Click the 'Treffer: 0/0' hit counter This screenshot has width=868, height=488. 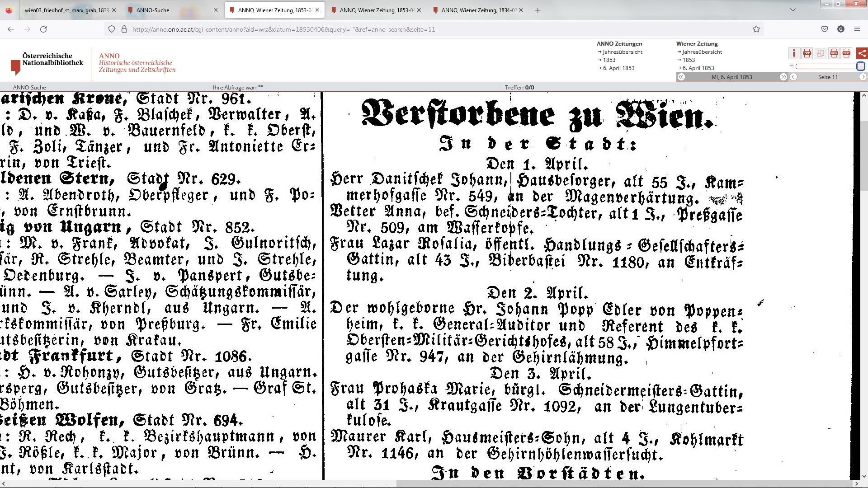tap(519, 88)
